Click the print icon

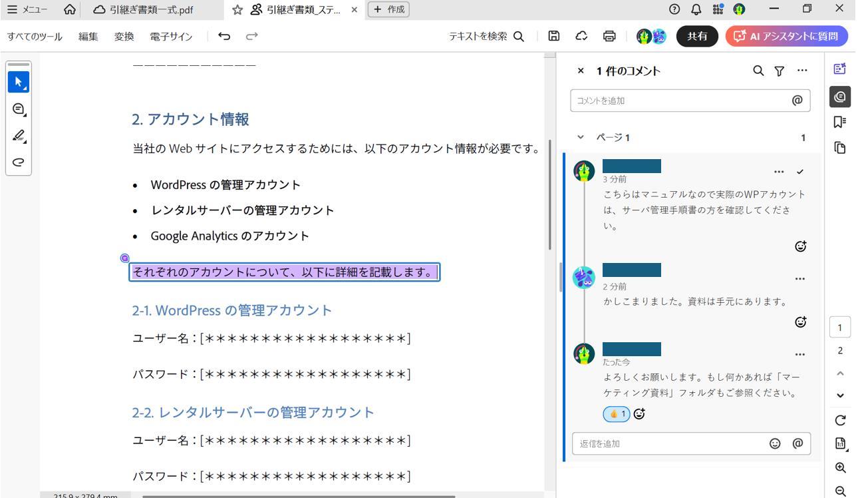610,37
